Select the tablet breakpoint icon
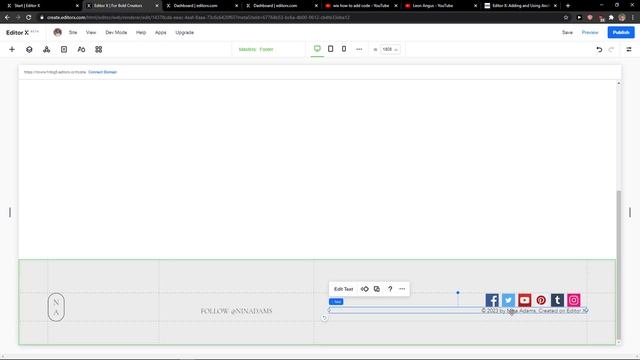Screen dimensions: 640x360 pyautogui.click(x=331, y=49)
